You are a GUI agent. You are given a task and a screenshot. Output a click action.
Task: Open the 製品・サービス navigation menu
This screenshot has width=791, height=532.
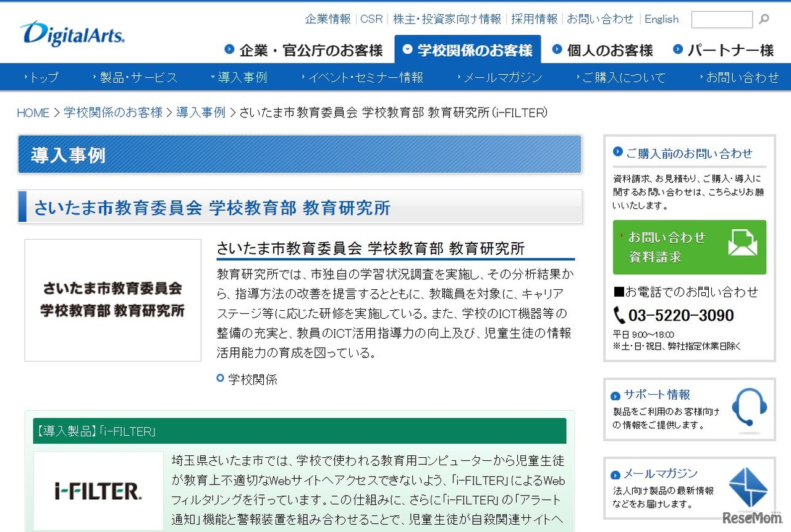[137, 77]
